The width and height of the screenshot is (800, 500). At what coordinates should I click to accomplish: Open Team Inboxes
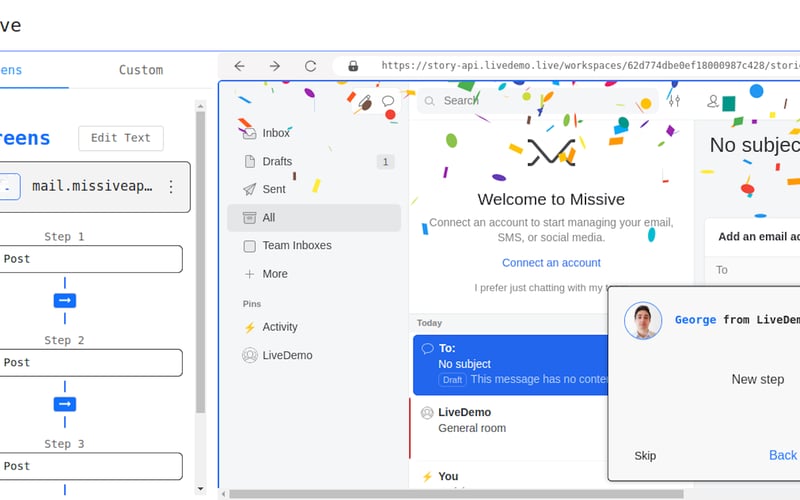pos(314,246)
